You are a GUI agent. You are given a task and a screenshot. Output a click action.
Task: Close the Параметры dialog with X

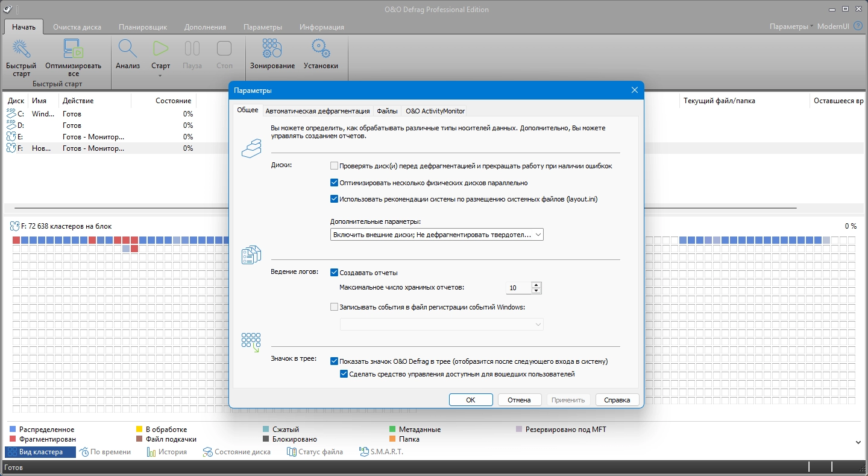coord(634,90)
